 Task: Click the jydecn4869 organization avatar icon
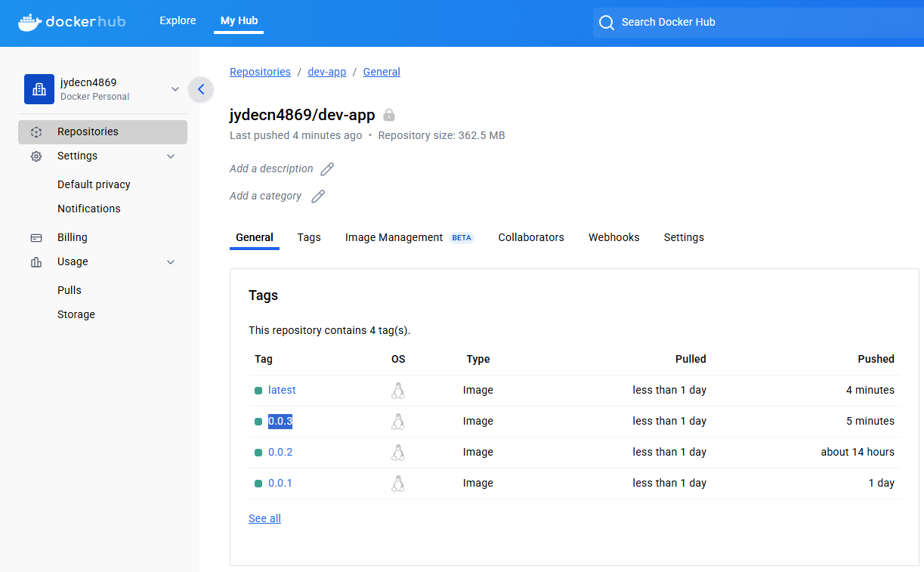[39, 89]
